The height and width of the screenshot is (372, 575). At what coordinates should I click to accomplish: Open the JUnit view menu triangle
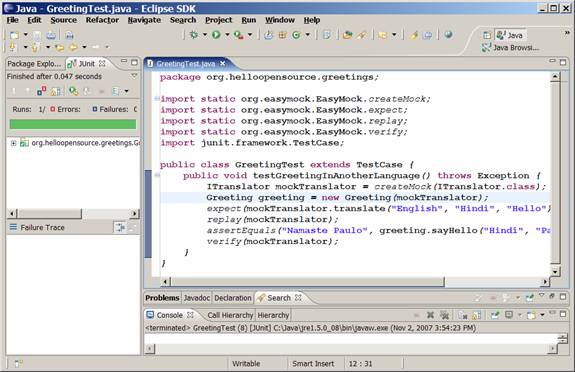pyautogui.click(x=134, y=76)
